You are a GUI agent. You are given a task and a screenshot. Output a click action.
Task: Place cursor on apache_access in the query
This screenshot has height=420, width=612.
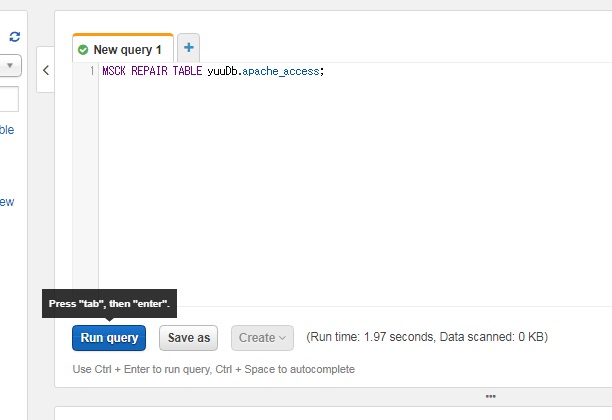pyautogui.click(x=281, y=71)
